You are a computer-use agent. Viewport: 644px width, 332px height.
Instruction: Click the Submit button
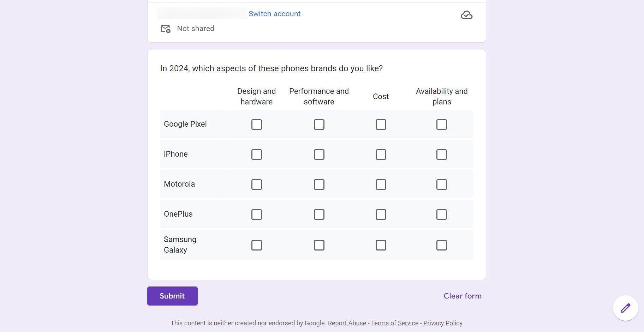tap(172, 296)
